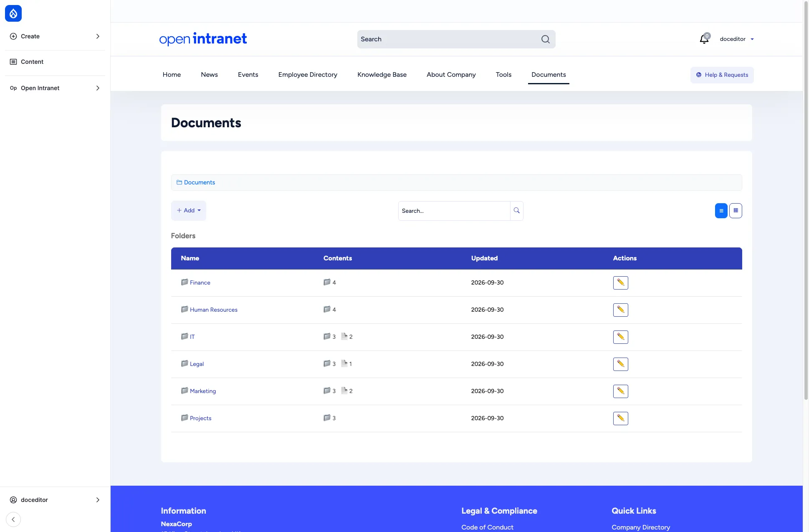809x532 pixels.
Task: Click the documents search magnifier button
Action: [x=517, y=211]
